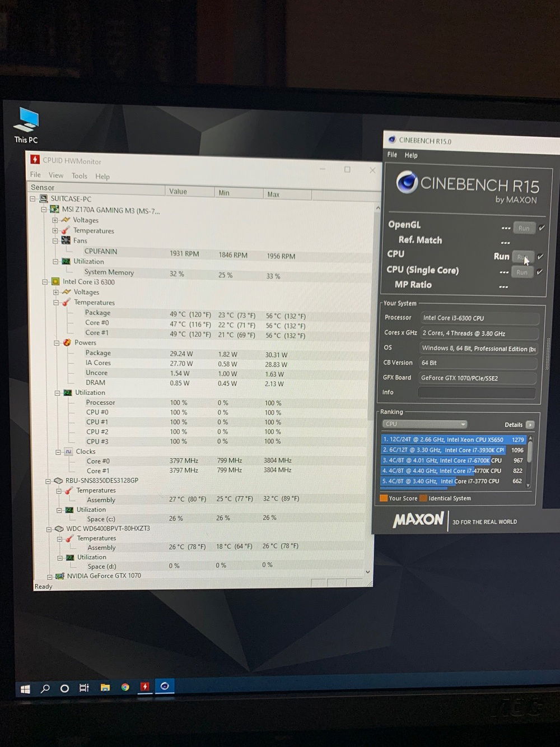Click the green Utilization icon under NVIDIA's disk section
The width and height of the screenshot is (560, 747).
pyautogui.click(x=69, y=557)
